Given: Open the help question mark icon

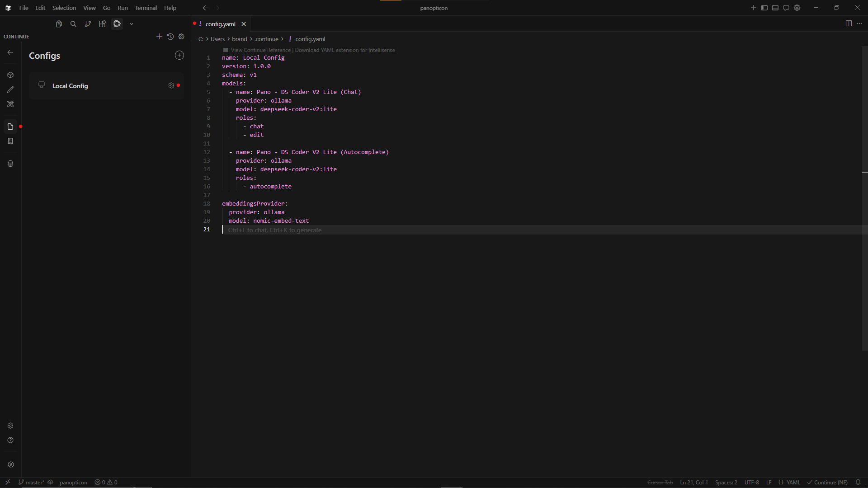Looking at the screenshot, I should [x=10, y=440].
